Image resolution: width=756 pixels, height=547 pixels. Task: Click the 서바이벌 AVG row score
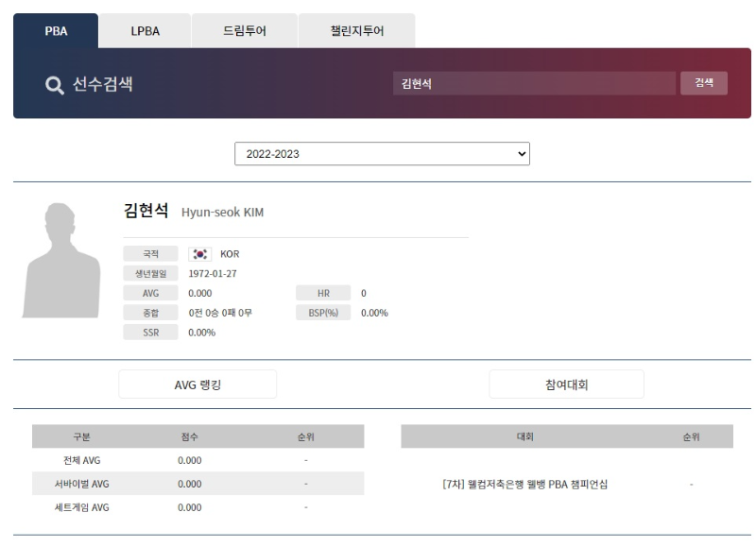coord(189,482)
